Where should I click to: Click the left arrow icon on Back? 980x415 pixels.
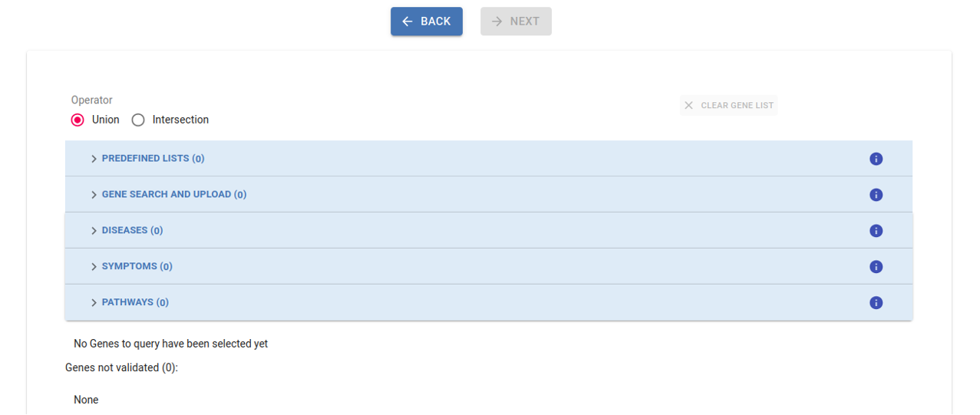click(408, 21)
